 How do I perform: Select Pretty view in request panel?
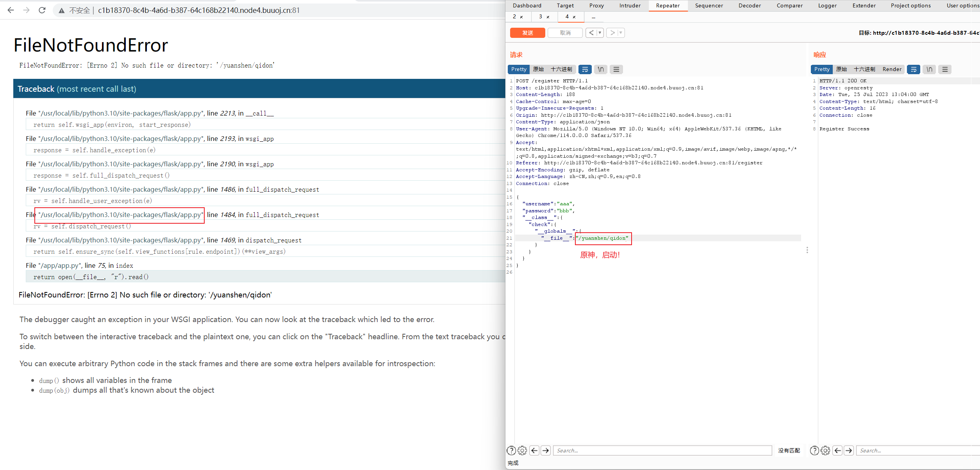(x=519, y=69)
